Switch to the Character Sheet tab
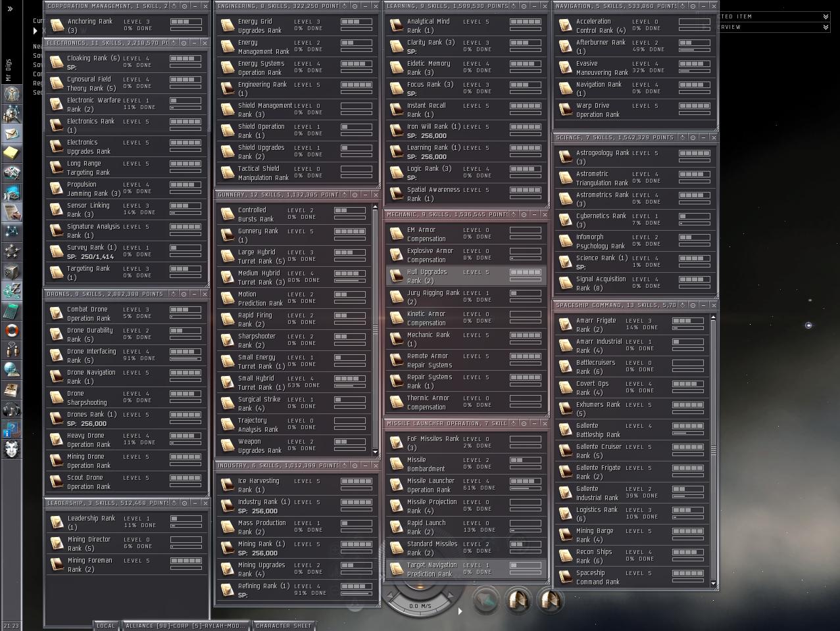This screenshot has width=840, height=631. (284, 626)
